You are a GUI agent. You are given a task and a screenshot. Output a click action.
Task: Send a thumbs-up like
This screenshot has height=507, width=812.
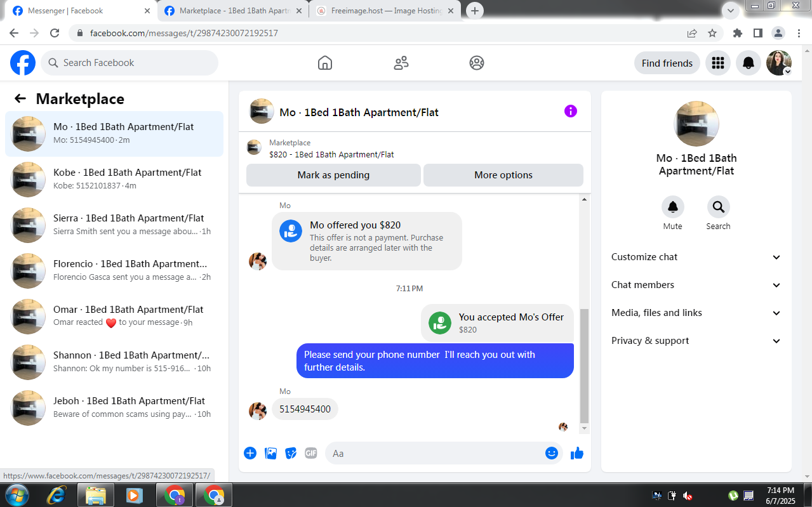[x=577, y=453]
